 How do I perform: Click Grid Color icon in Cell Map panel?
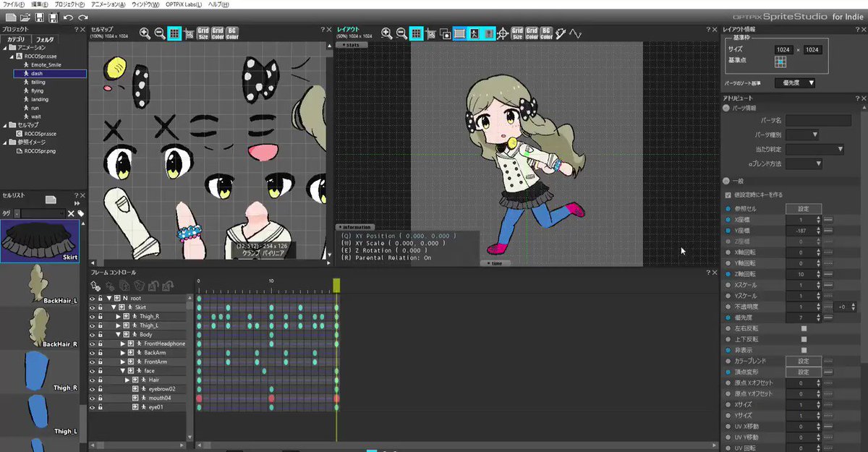click(217, 33)
